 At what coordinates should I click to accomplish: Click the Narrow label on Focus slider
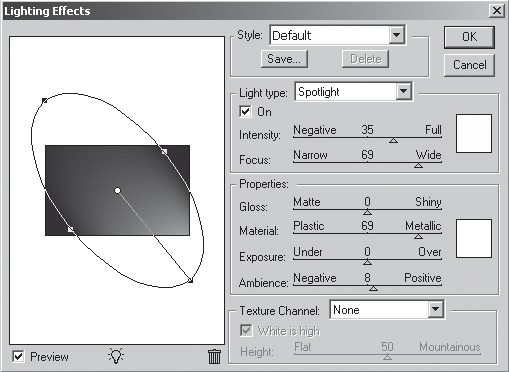310,155
